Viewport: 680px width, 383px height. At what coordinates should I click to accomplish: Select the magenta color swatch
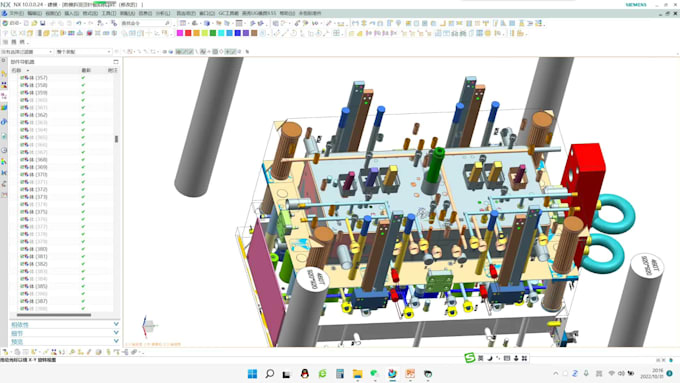pyautogui.click(x=180, y=33)
